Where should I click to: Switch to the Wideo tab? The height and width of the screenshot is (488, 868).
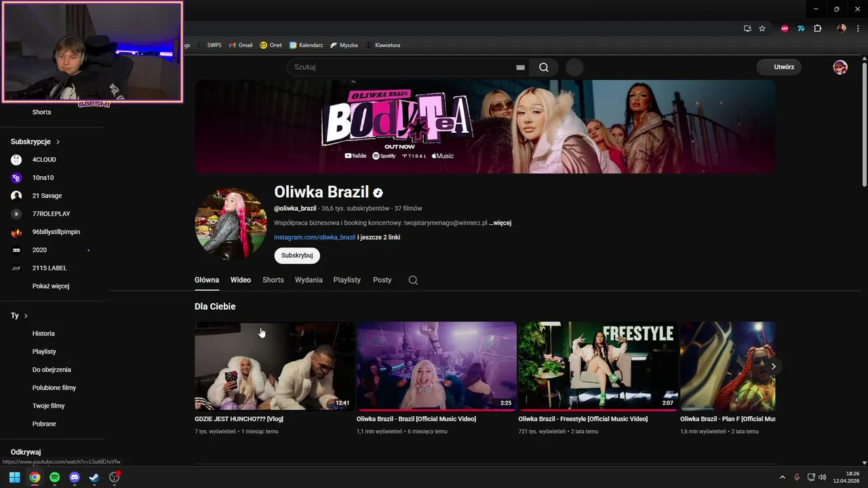coord(241,280)
